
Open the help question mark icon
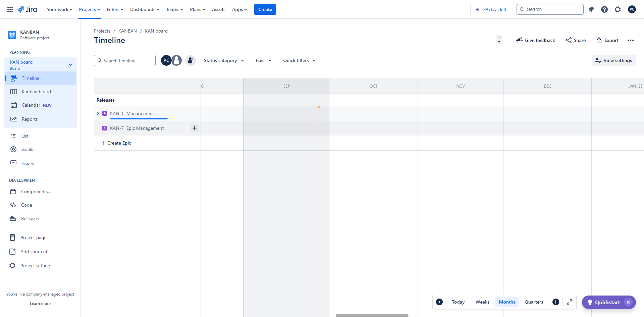click(604, 9)
